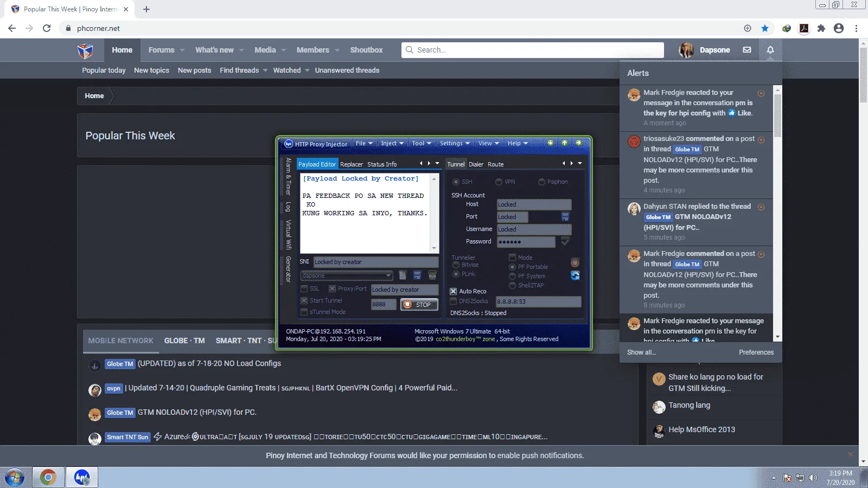Click the browser page vertical scrollbar
This screenshot has height=488, width=868.
tap(863, 252)
